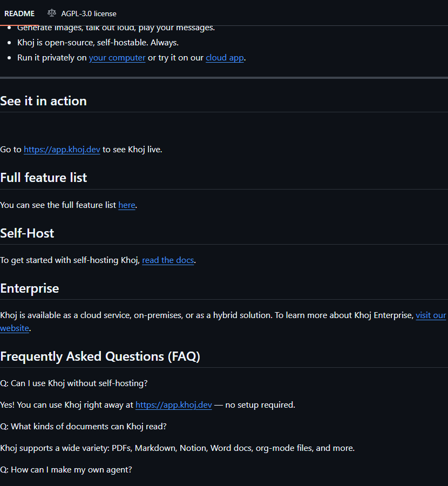
Task: Open the "cloud app" link
Action: click(x=225, y=58)
